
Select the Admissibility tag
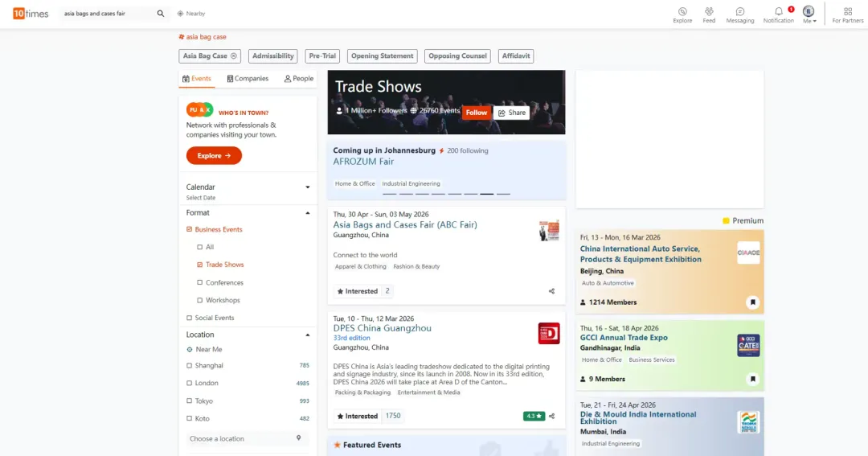click(273, 56)
